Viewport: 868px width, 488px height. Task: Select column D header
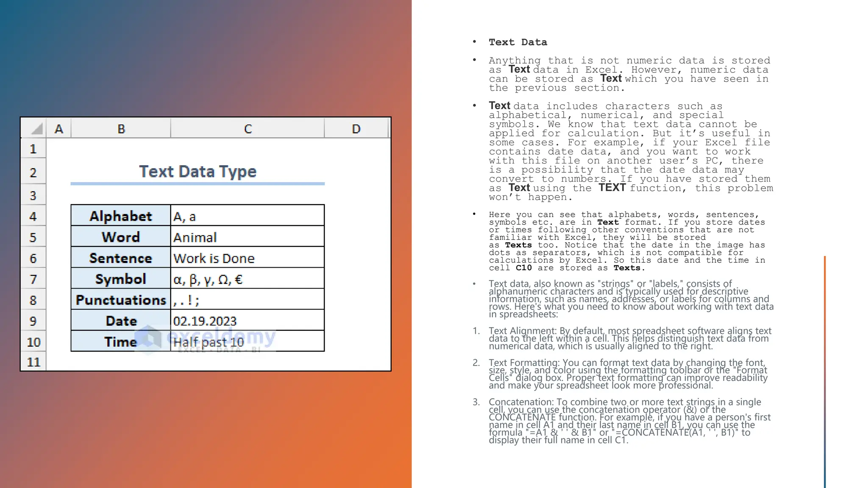coord(356,129)
